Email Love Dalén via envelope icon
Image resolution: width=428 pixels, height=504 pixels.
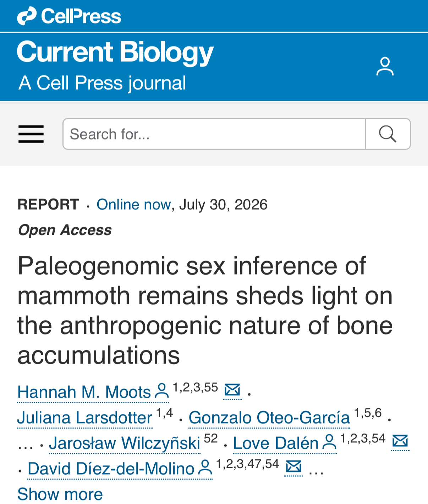[400, 441]
